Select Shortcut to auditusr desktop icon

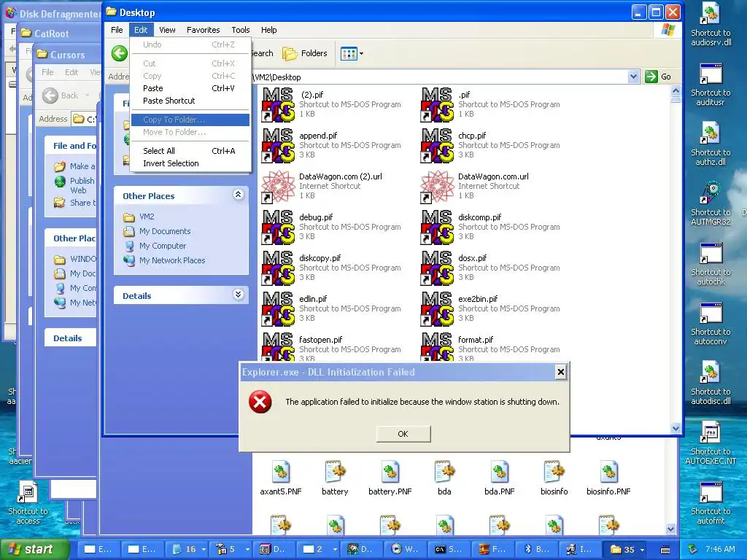click(711, 84)
